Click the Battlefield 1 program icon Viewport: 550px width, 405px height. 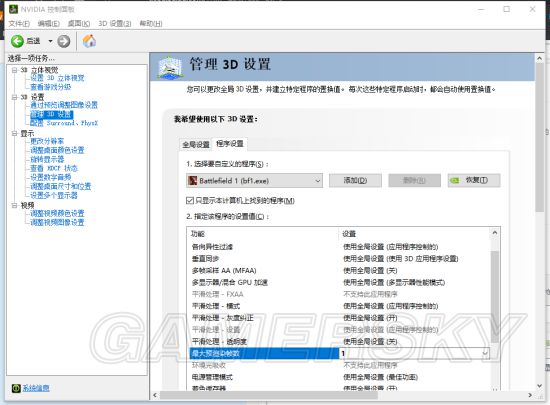[193, 181]
